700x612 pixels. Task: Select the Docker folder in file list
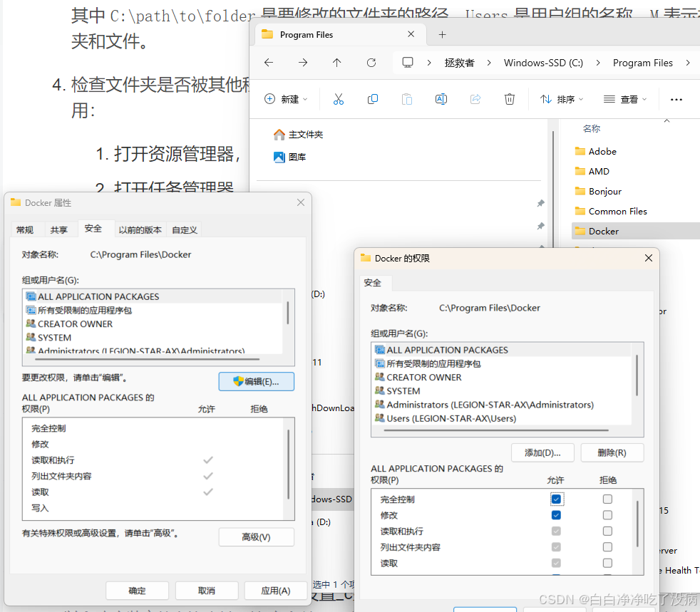pos(635,231)
